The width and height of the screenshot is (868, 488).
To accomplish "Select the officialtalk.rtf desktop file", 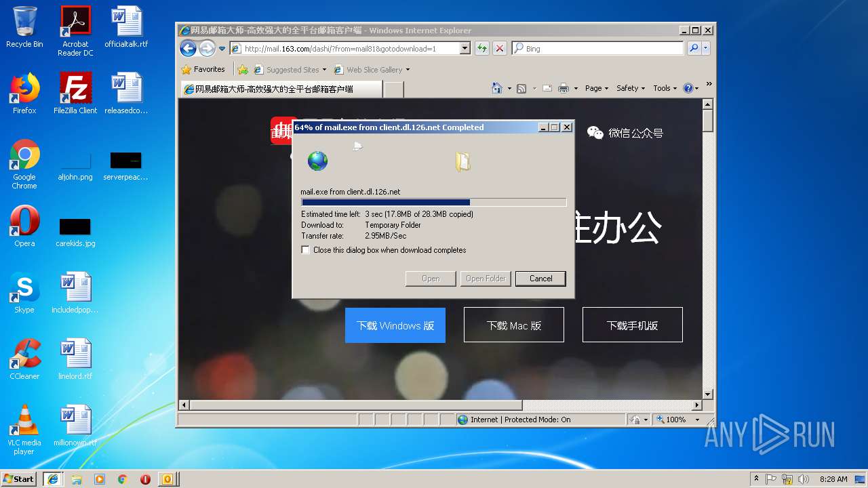I will (126, 27).
